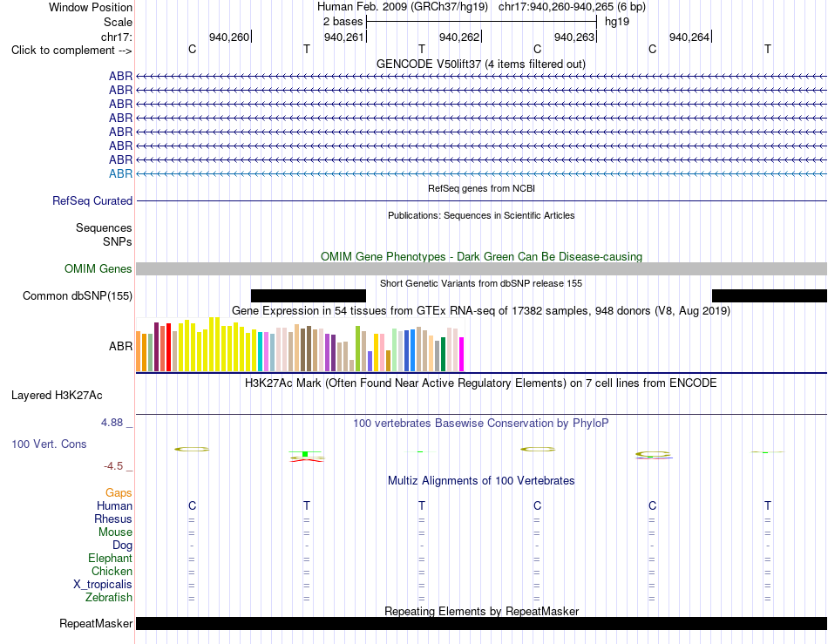The width and height of the screenshot is (828, 644).
Task: Click the OMIM Gene Phenotypes track title
Action: [481, 256]
